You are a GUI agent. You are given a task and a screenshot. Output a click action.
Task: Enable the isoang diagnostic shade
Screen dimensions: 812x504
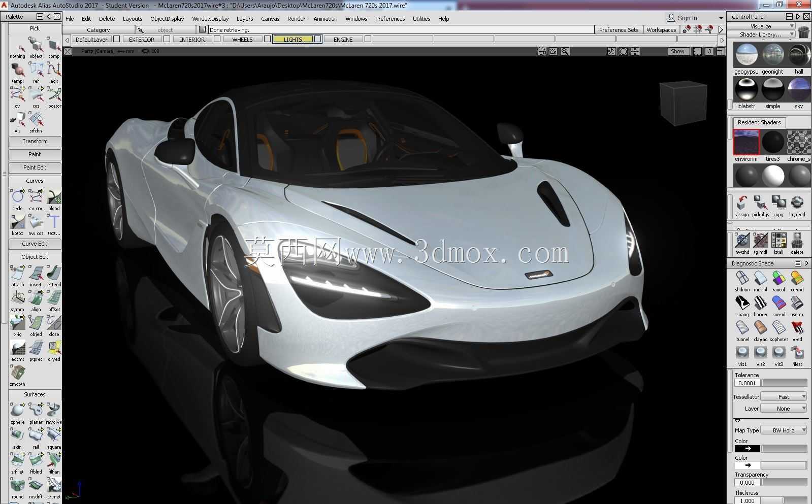[742, 306]
